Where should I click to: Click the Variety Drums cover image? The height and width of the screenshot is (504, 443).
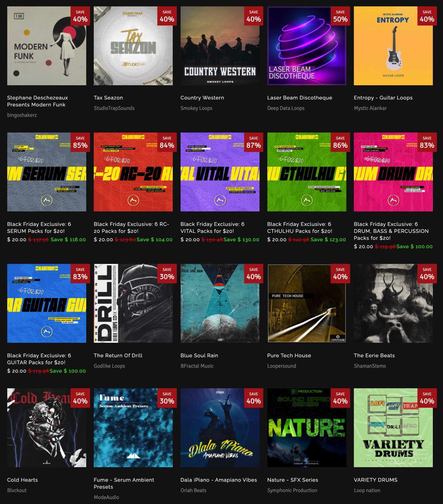(393, 428)
